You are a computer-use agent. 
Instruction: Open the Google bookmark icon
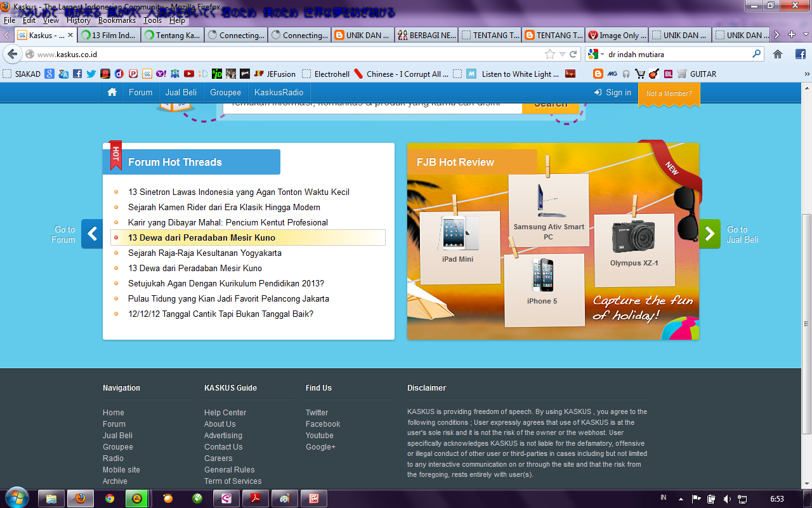click(x=49, y=74)
